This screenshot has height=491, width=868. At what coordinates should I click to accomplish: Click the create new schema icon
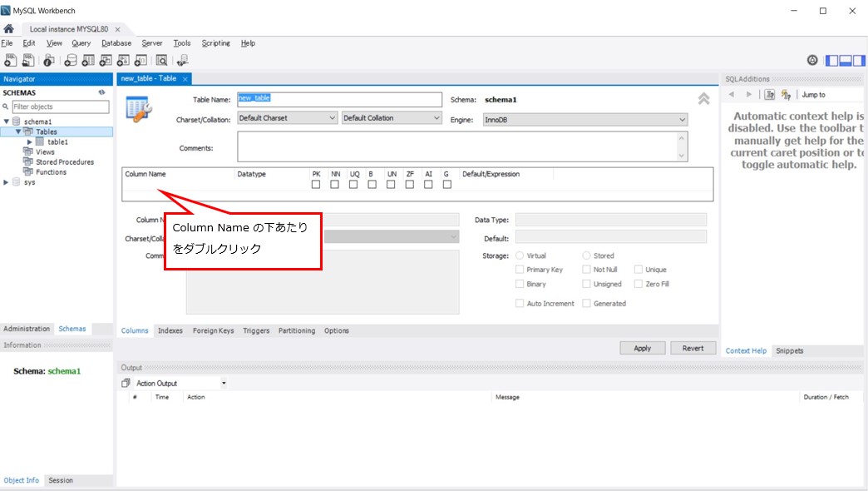coord(71,60)
